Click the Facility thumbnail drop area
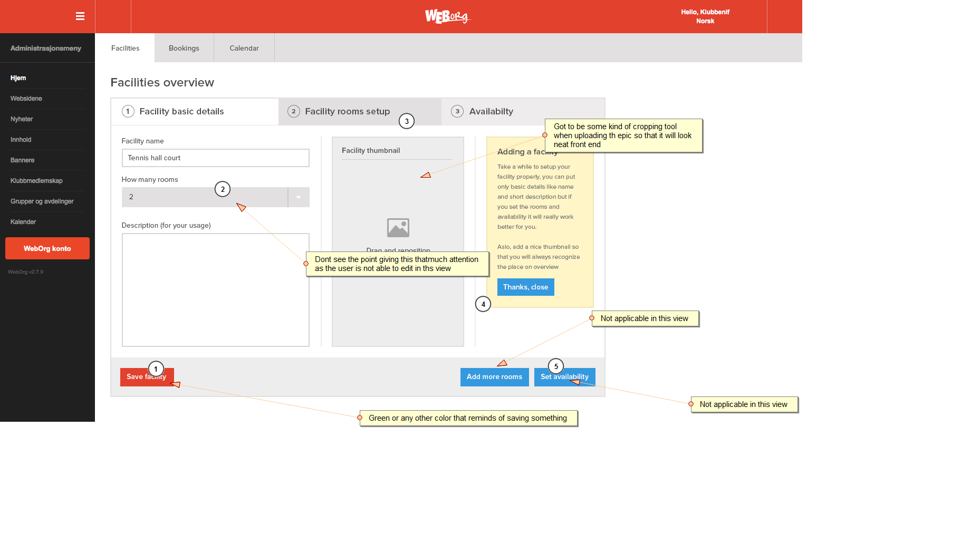 [x=398, y=242]
